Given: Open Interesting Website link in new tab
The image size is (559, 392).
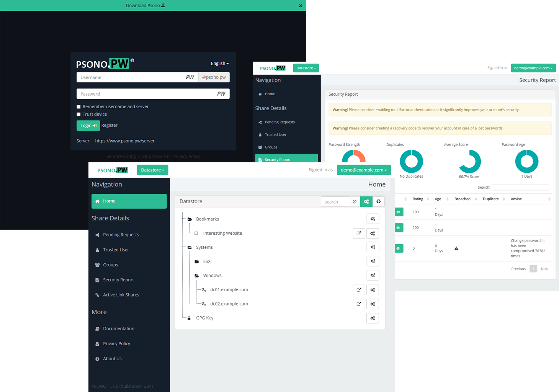Looking at the screenshot, I should (x=359, y=233).
